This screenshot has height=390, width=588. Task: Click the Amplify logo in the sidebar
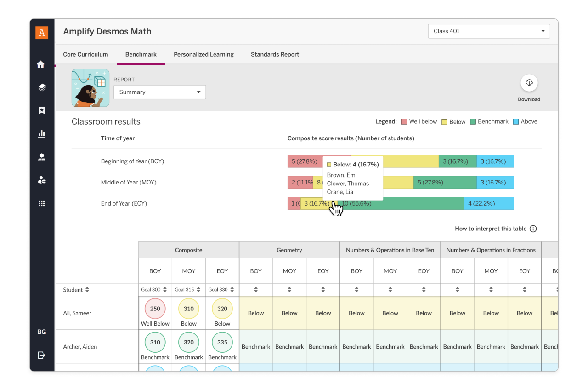click(x=42, y=33)
